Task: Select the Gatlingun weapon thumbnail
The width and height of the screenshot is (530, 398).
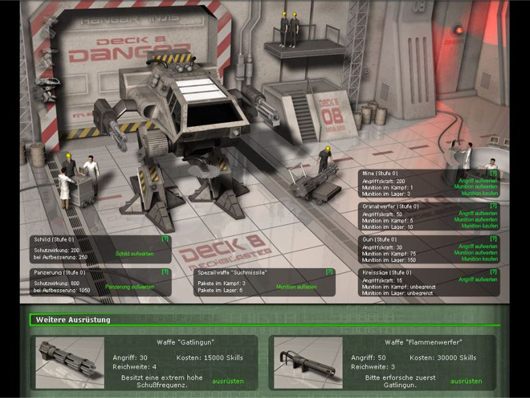Action: pos(70,362)
